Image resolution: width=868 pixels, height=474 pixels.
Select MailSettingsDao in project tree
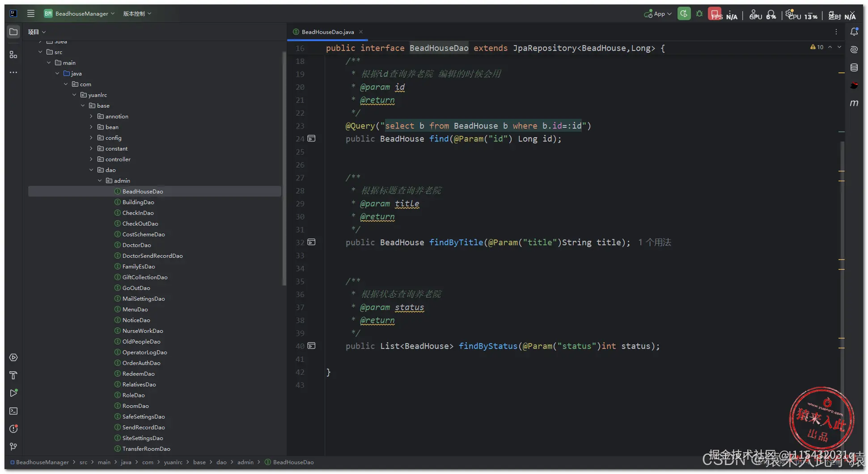pos(144,298)
